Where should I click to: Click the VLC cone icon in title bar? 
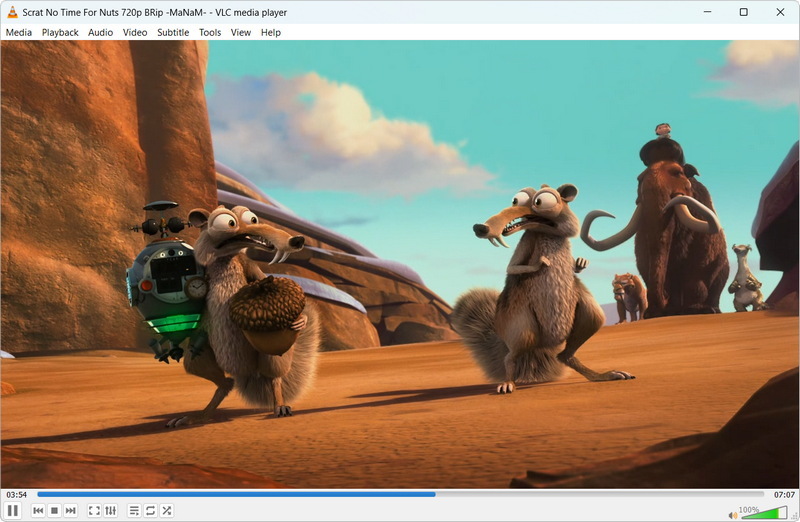tap(12, 12)
